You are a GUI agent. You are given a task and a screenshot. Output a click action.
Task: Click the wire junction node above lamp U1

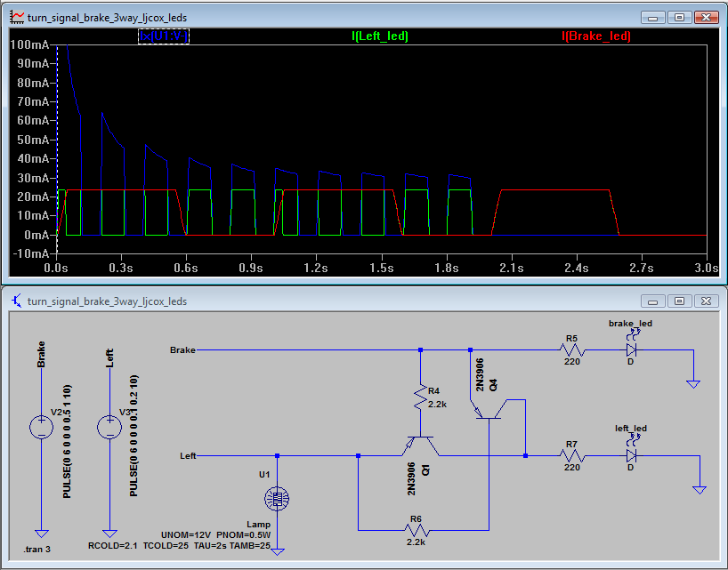click(x=277, y=456)
